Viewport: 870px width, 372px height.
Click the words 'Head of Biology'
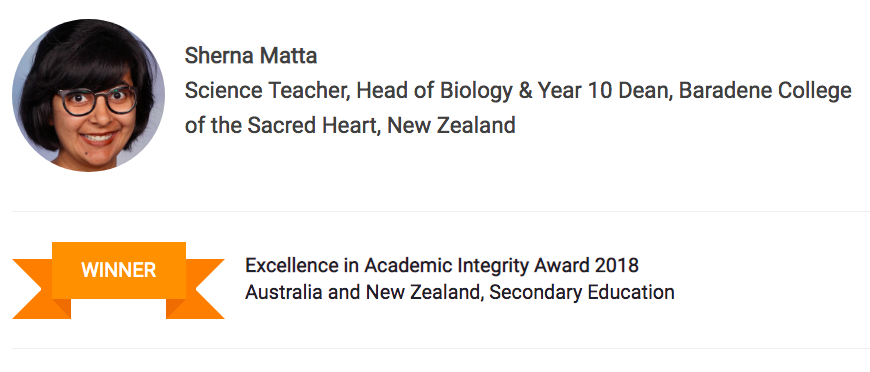(434, 91)
